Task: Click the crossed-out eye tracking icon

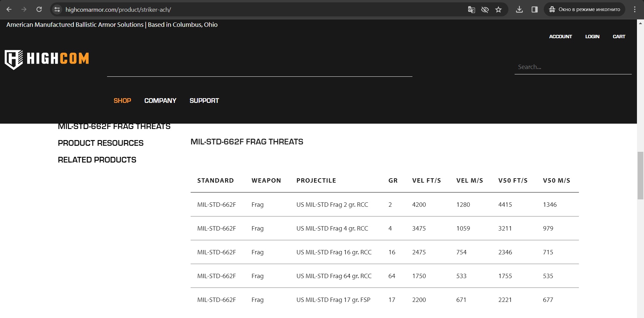Action: click(485, 9)
